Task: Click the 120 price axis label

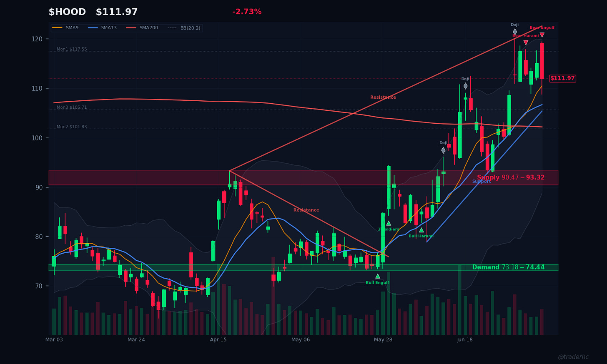Action: coord(38,39)
